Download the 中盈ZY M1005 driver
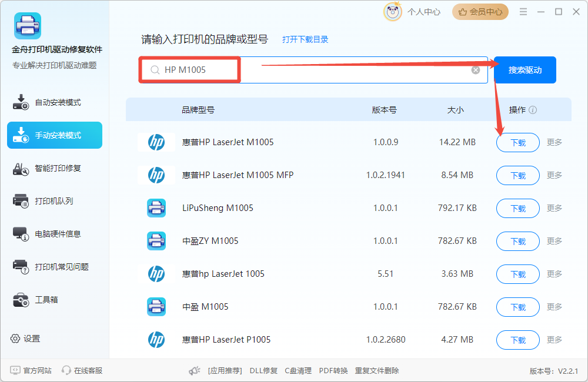The width and height of the screenshot is (588, 382). tap(518, 242)
